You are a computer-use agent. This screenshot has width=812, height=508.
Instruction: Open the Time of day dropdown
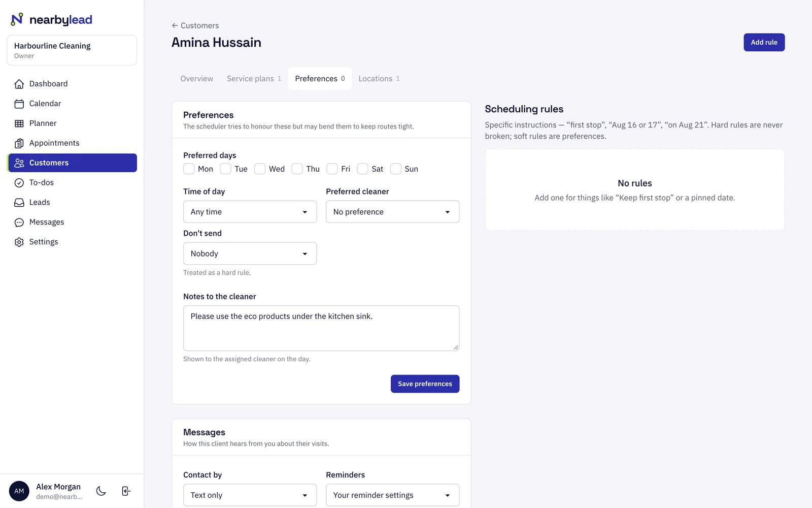250,212
